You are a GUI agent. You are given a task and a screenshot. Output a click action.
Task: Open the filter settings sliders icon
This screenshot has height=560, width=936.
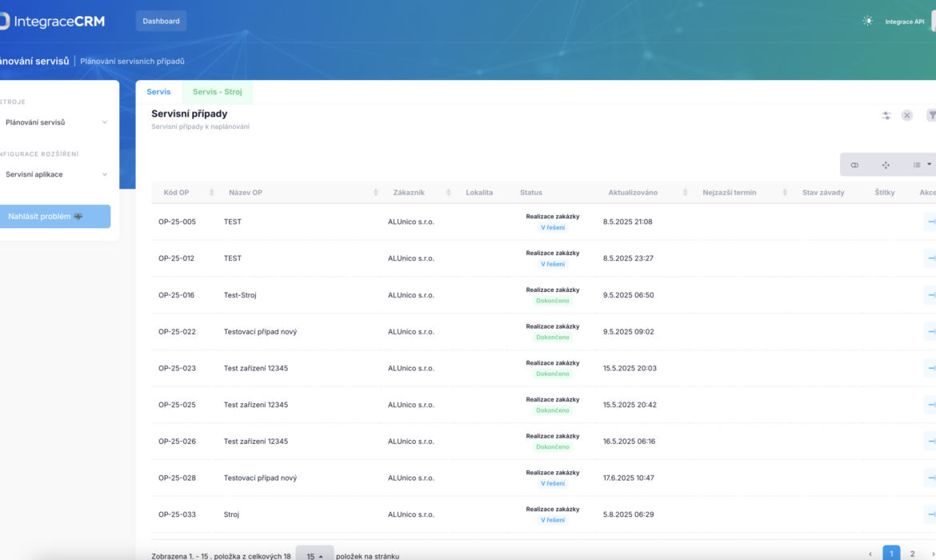[x=886, y=115]
